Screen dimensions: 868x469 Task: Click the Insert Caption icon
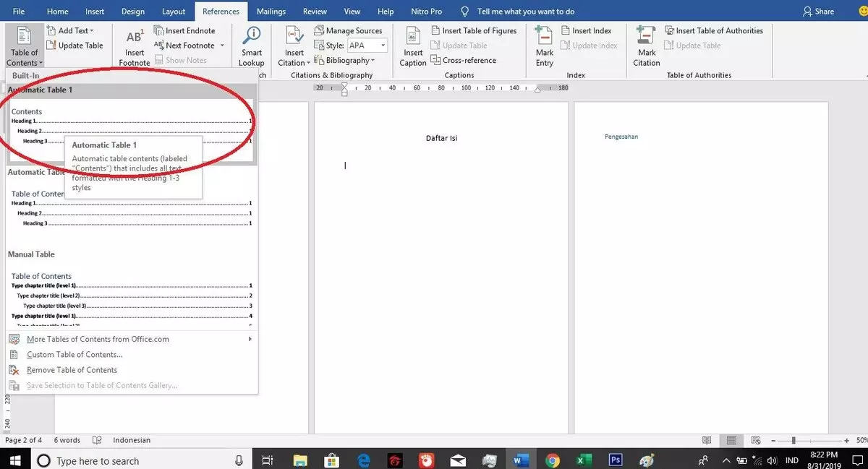pyautogui.click(x=413, y=36)
